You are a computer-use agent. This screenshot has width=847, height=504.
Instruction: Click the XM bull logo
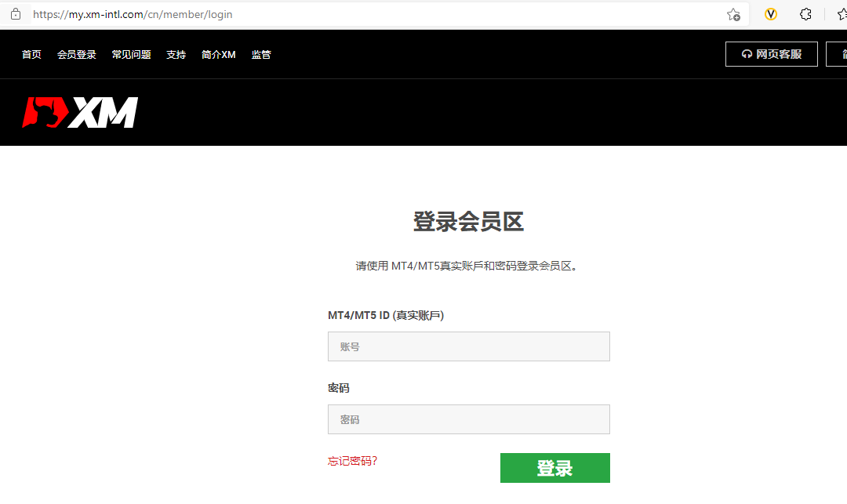80,112
